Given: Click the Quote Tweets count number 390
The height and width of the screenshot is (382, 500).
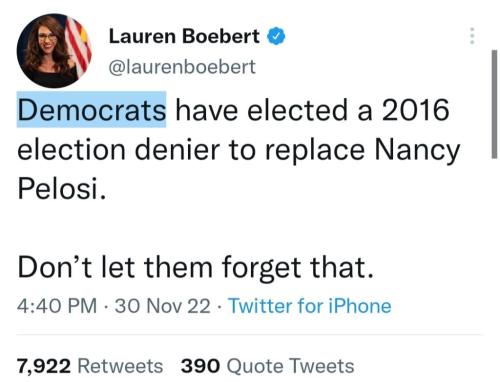Looking at the screenshot, I should (x=200, y=366).
